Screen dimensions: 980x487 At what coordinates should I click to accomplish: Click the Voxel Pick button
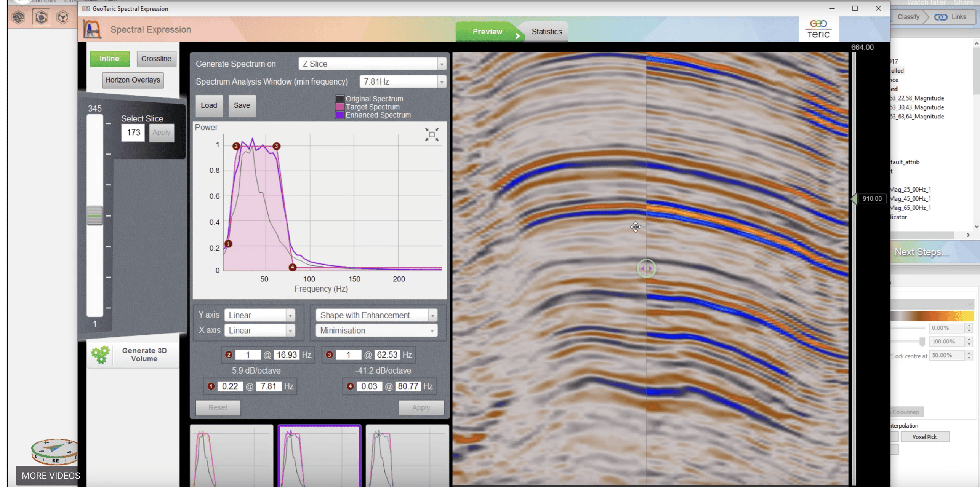tap(926, 436)
